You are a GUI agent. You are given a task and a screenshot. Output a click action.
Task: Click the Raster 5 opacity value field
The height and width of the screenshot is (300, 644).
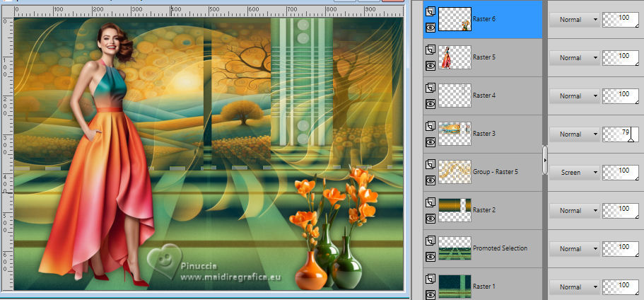tap(621, 58)
